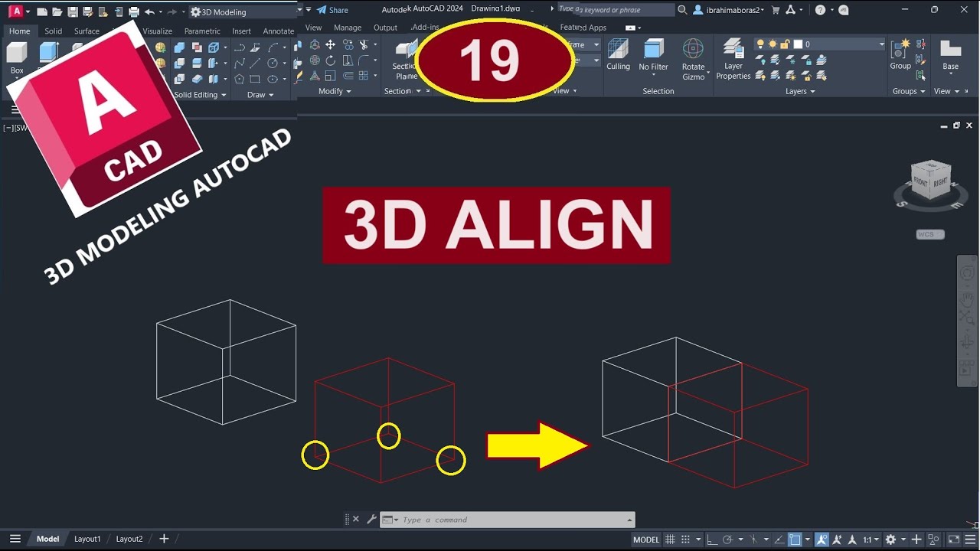Screen dimensions: 980x551
Task: Click the Fillet tool in Modify
Action: tap(364, 60)
